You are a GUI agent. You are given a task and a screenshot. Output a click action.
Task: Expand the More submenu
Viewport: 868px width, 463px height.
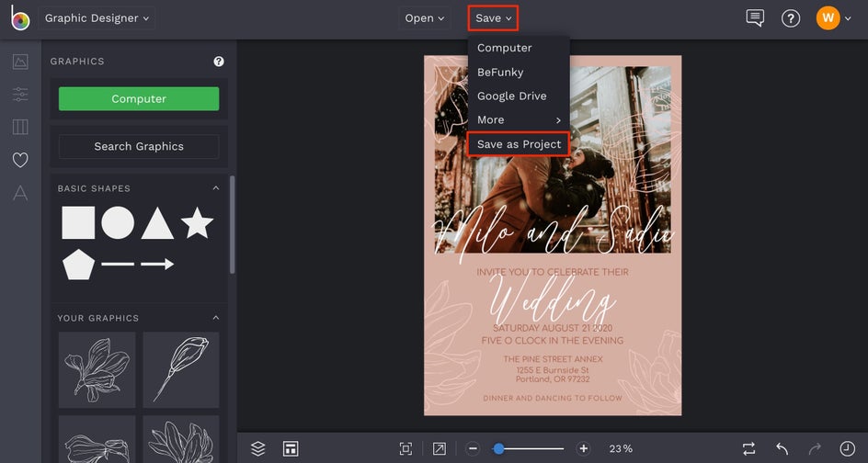(519, 120)
